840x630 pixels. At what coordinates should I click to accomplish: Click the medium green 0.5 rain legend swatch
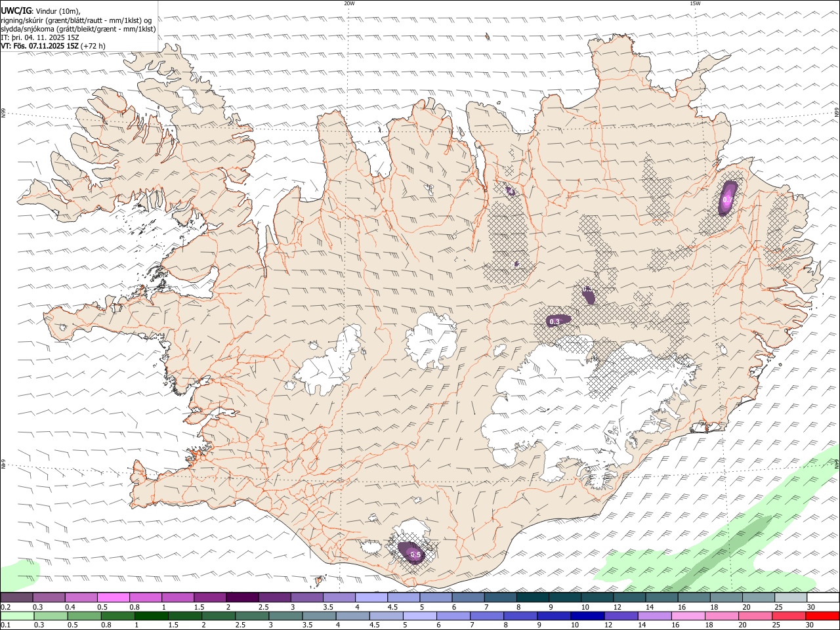pyautogui.click(x=84, y=616)
